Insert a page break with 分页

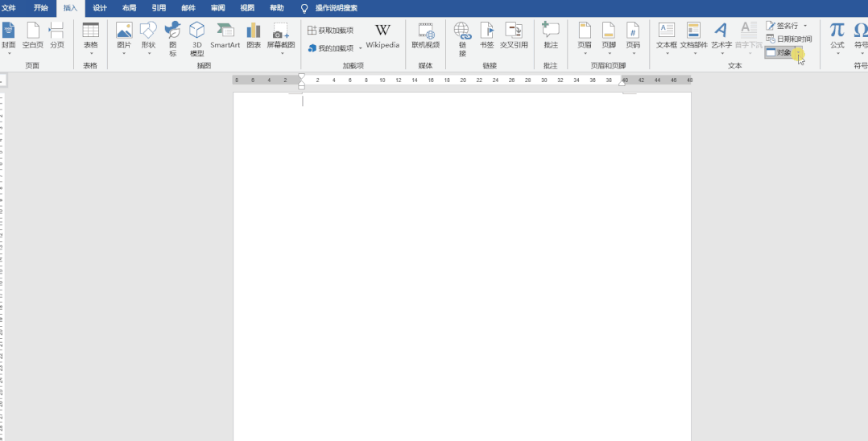tap(57, 35)
